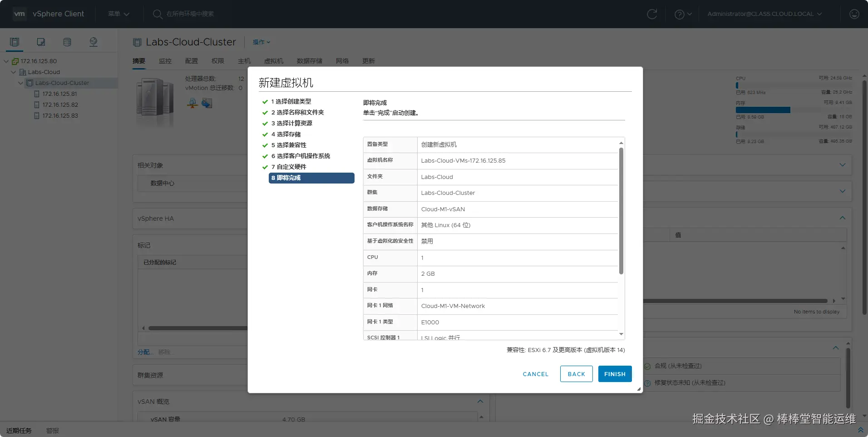Open the 操作 actions dropdown
This screenshot has width=868, height=437.
[261, 42]
